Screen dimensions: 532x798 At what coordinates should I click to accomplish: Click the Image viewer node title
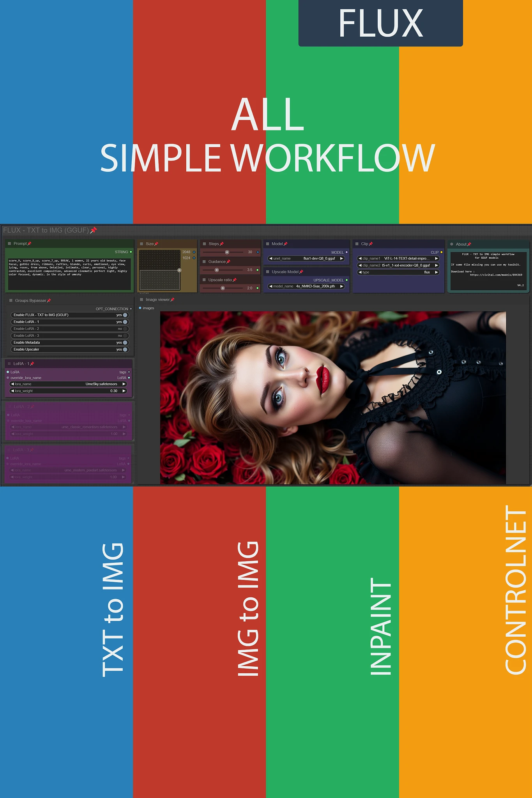157,300
